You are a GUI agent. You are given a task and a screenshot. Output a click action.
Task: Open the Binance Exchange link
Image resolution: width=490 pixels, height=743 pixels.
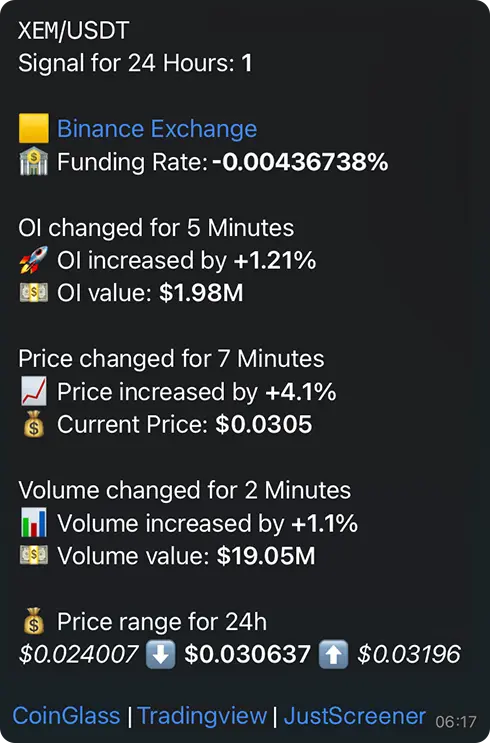157,129
